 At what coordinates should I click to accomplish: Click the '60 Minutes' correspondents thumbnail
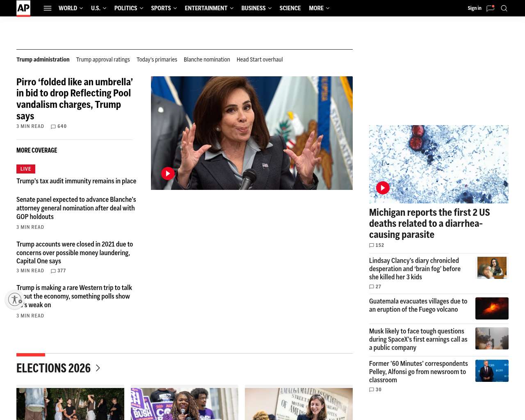coord(492,371)
